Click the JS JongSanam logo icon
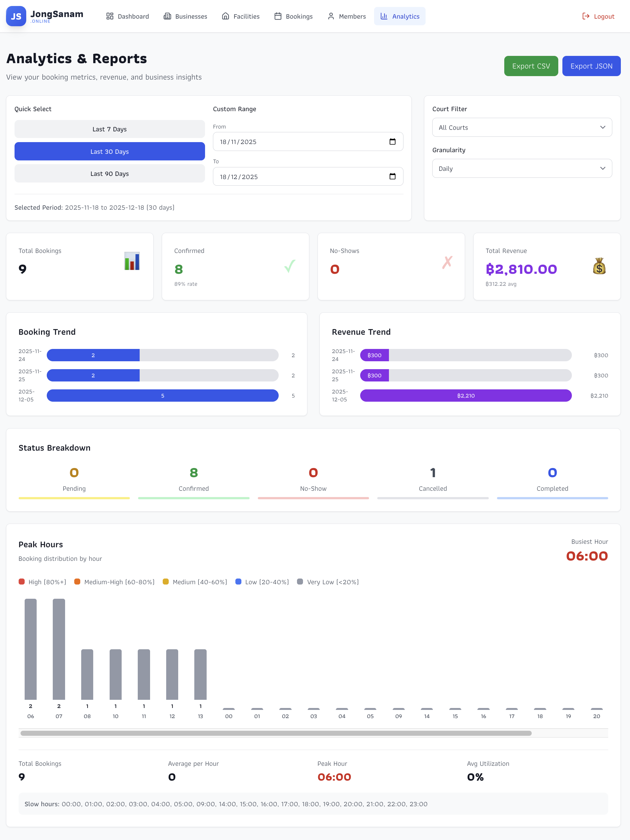This screenshot has width=630, height=840. click(16, 16)
